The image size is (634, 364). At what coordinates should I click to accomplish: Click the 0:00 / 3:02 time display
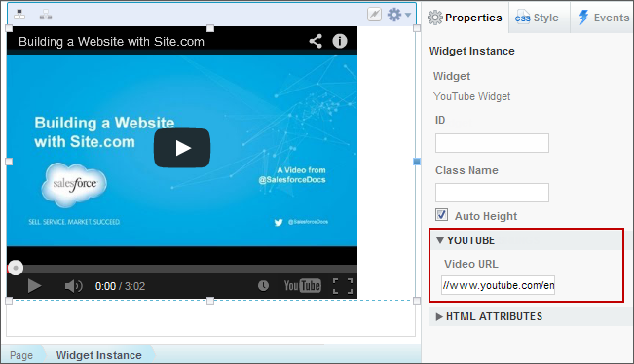click(120, 286)
